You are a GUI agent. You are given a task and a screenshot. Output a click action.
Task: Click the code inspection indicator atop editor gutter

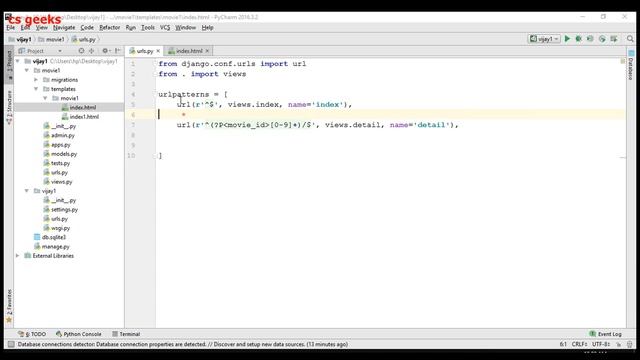[622, 61]
